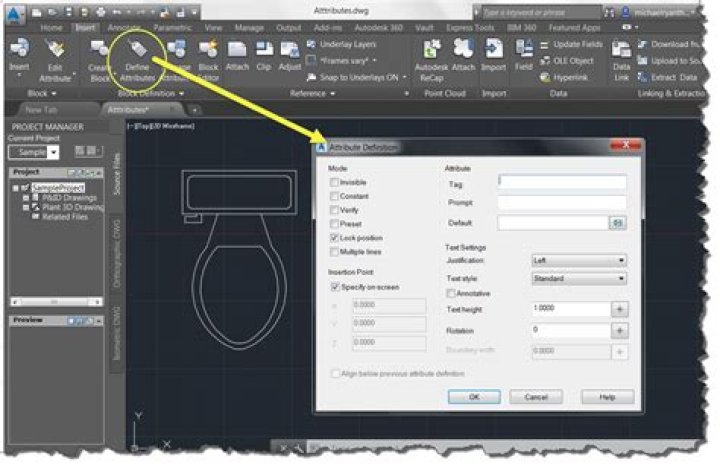This screenshot has width=720, height=468.
Task: Click the Clip reference icon
Action: [264, 49]
